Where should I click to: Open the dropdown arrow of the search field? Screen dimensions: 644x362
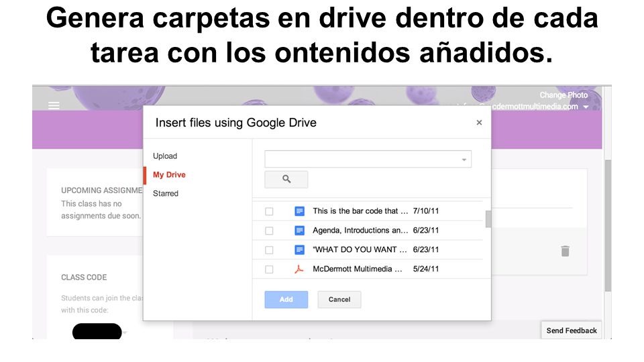[x=464, y=160]
